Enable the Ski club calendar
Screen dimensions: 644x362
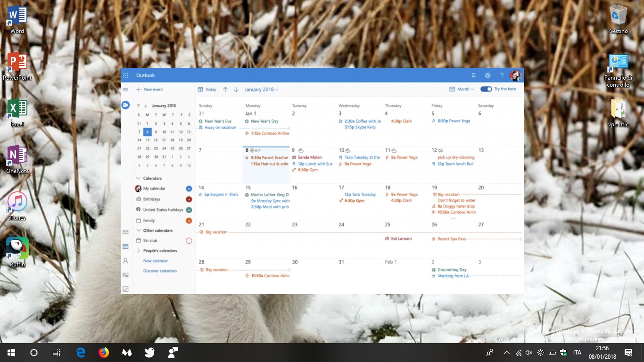click(x=189, y=240)
